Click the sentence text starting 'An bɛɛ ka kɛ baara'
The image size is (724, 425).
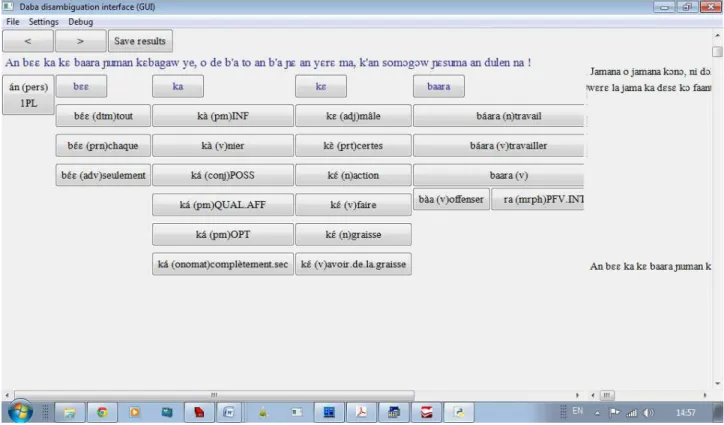[268, 62]
